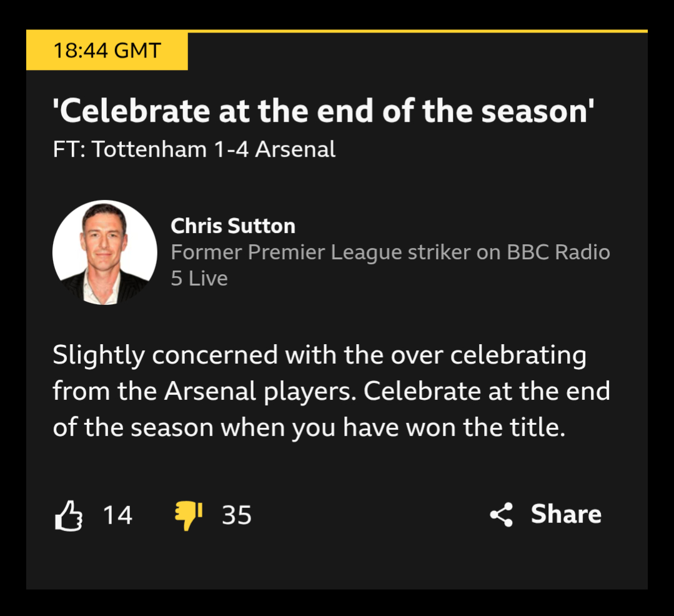674x616 pixels.
Task: Click the yellow line atop the post
Action: tap(417, 31)
